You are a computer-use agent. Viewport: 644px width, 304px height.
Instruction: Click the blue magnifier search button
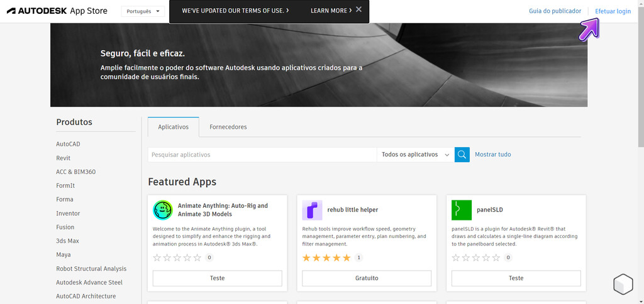click(462, 155)
